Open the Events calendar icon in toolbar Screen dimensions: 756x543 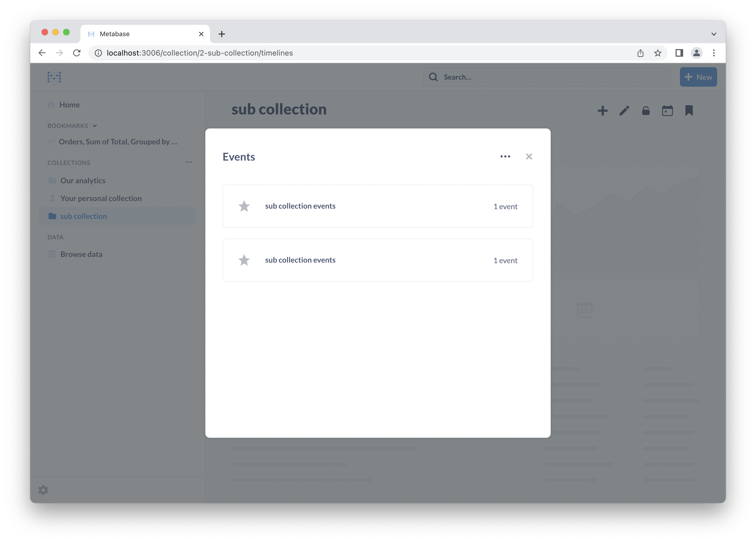667,111
